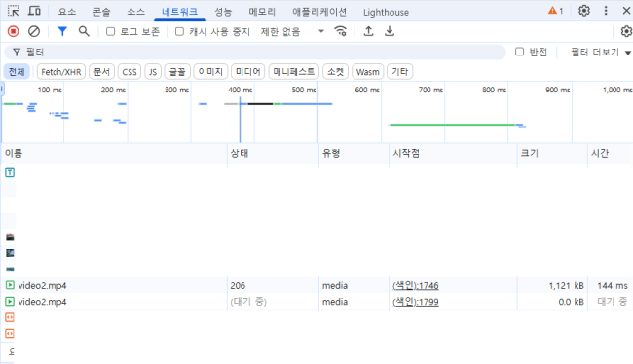Click the long green bar in timeline overview
This screenshot has height=364, width=633.
452,125
